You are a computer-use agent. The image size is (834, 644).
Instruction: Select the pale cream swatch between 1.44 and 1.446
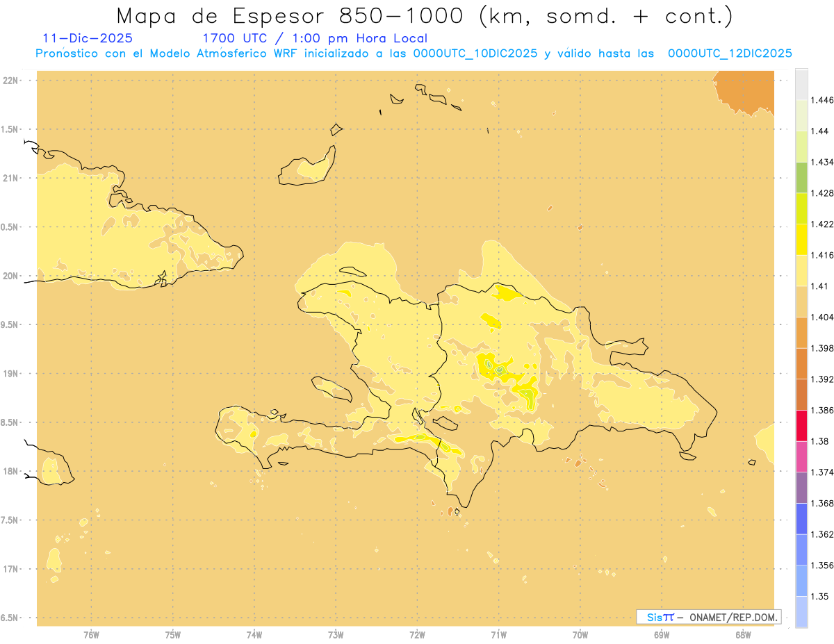[801, 115]
